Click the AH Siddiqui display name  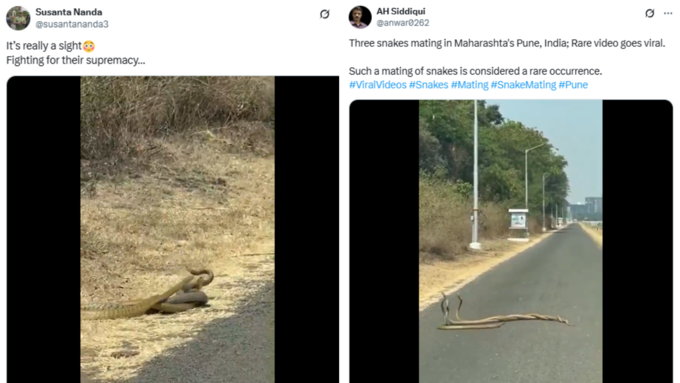click(x=401, y=11)
